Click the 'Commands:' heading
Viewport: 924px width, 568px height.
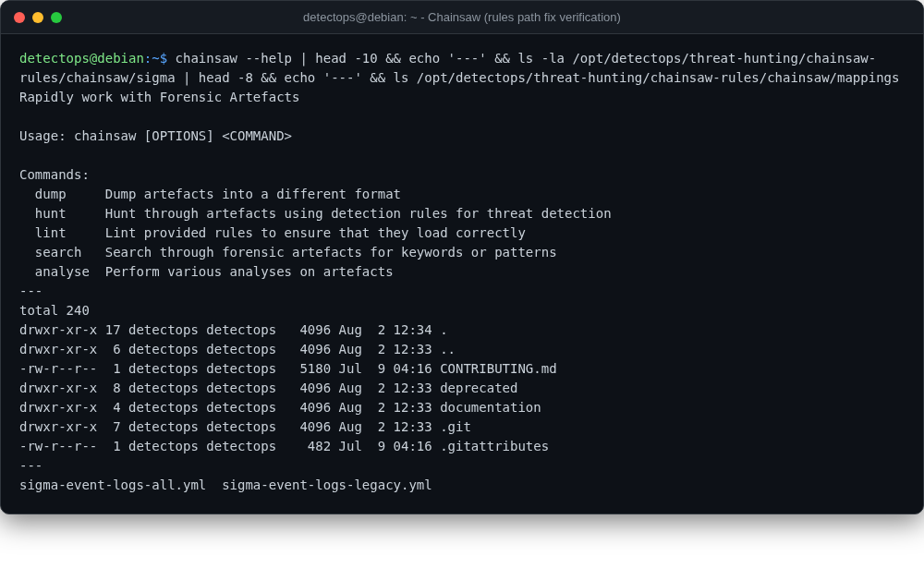coord(55,175)
